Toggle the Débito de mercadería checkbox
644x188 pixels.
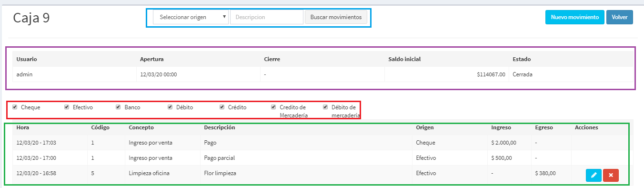point(325,107)
